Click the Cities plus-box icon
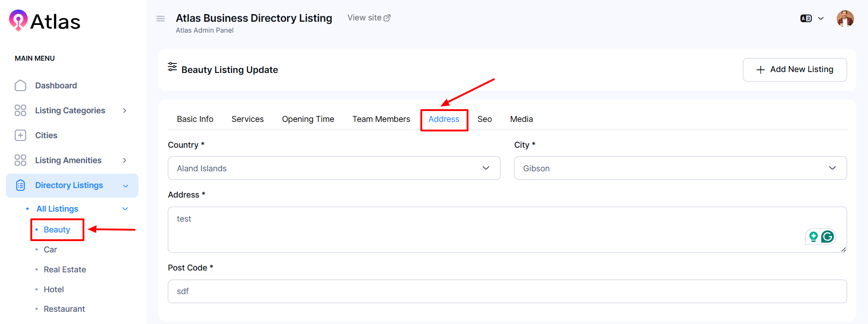The image size is (868, 324). pyautogui.click(x=20, y=135)
